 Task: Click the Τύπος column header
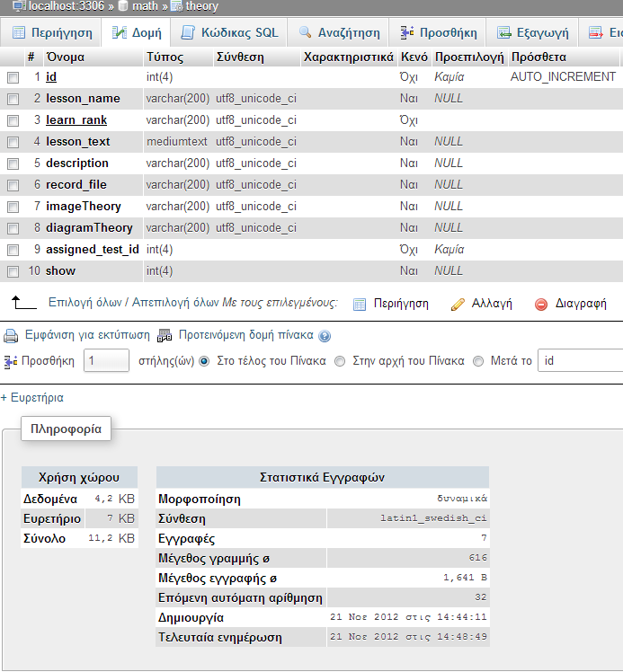(165, 57)
